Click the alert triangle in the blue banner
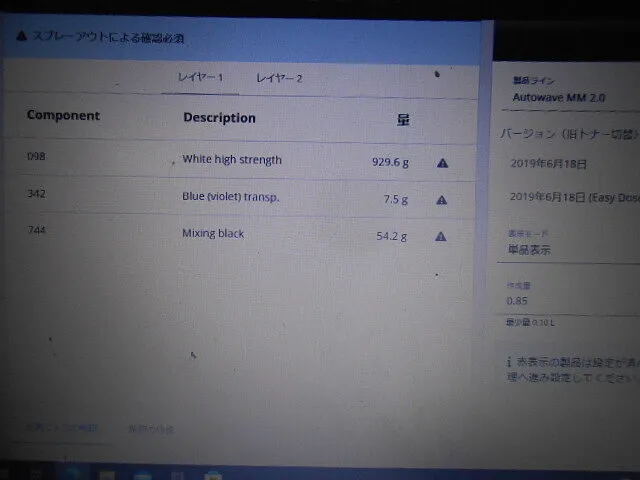Image resolution: width=640 pixels, height=480 pixels. pos(22,38)
